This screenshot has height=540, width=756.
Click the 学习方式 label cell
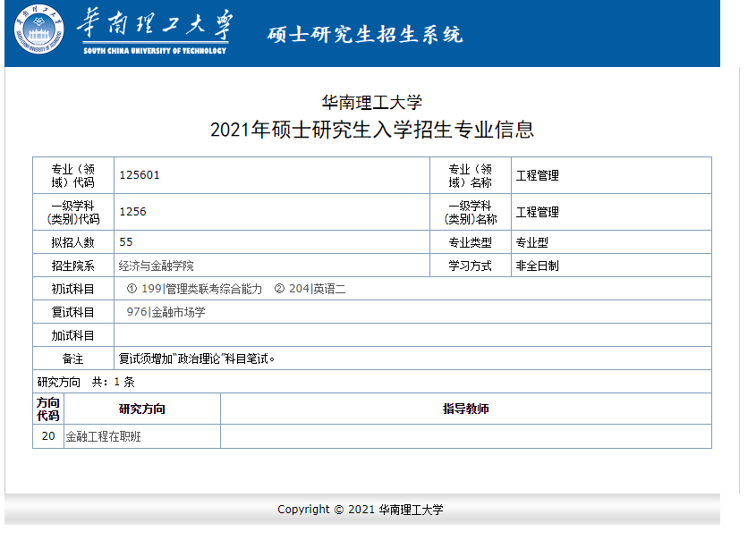pos(471,266)
